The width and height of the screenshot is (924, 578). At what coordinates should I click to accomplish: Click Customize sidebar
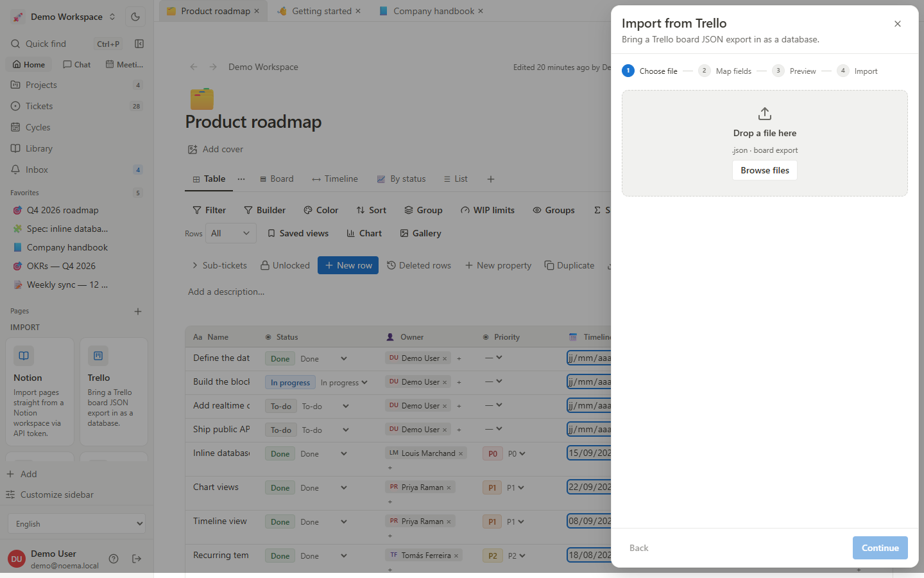pos(50,495)
